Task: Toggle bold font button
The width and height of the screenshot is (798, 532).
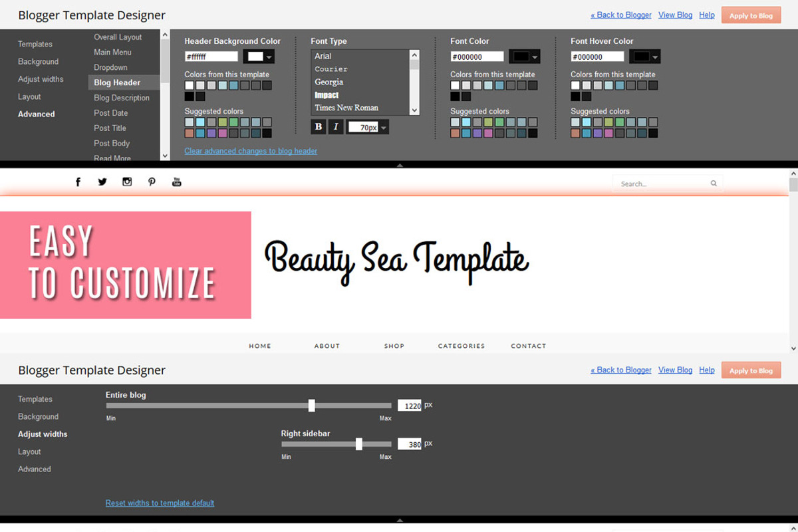Action: click(319, 126)
